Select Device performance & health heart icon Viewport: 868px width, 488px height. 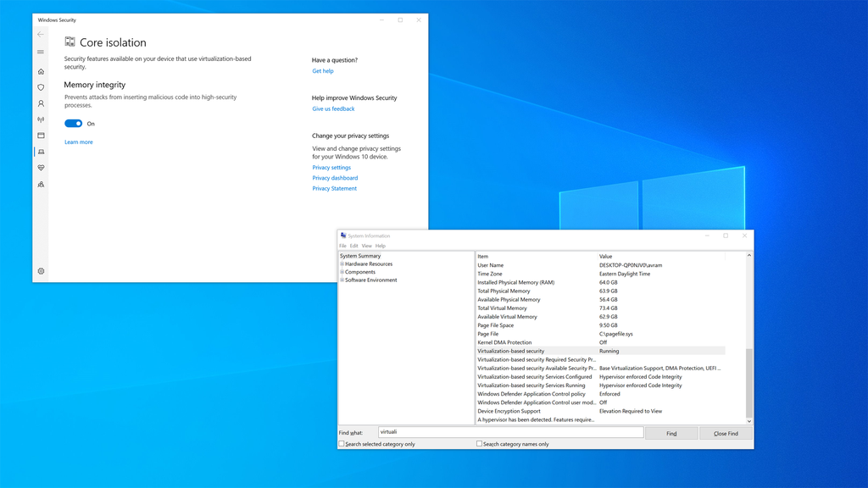click(40, 168)
